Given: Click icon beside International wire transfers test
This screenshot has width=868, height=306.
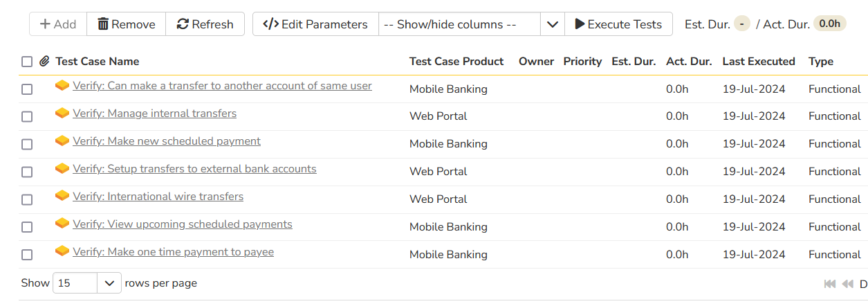Looking at the screenshot, I should (x=62, y=197).
